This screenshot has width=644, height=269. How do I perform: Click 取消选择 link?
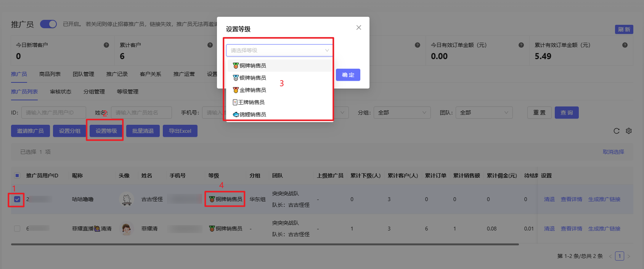tap(613, 152)
